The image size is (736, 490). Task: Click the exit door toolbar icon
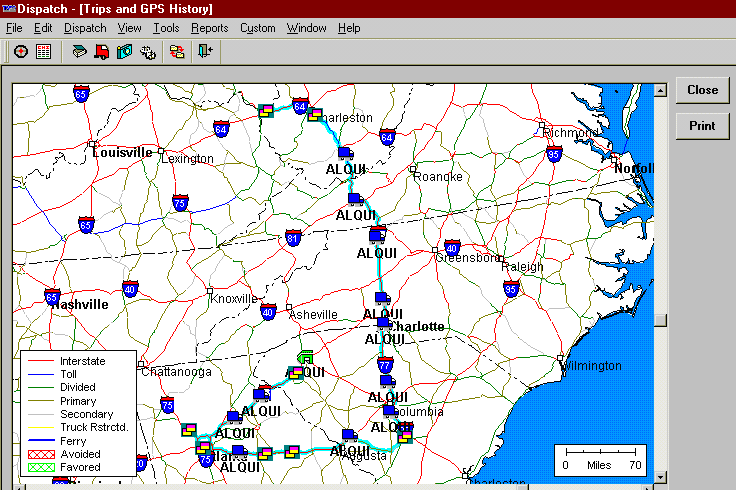tap(205, 51)
